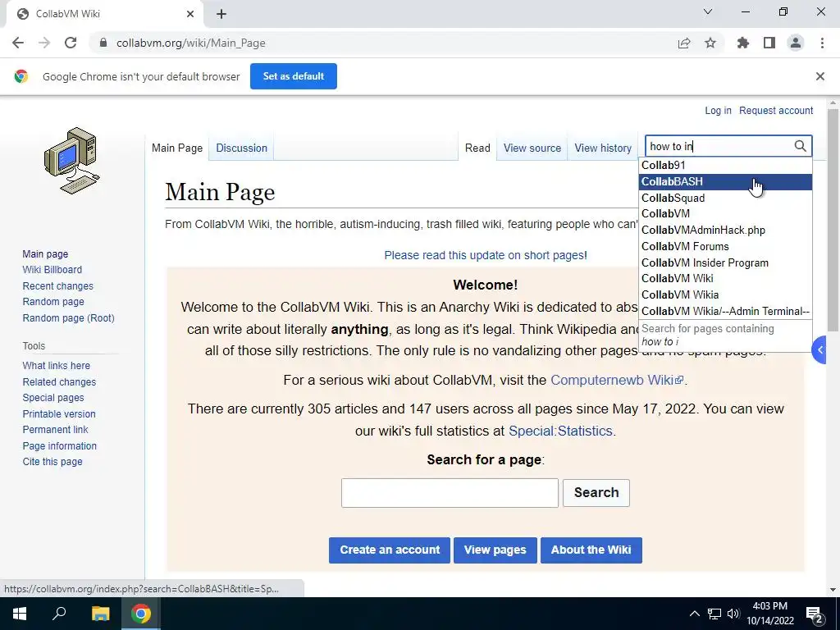Open Wiki Billboard from the sidebar
The image size is (840, 630).
52,269
